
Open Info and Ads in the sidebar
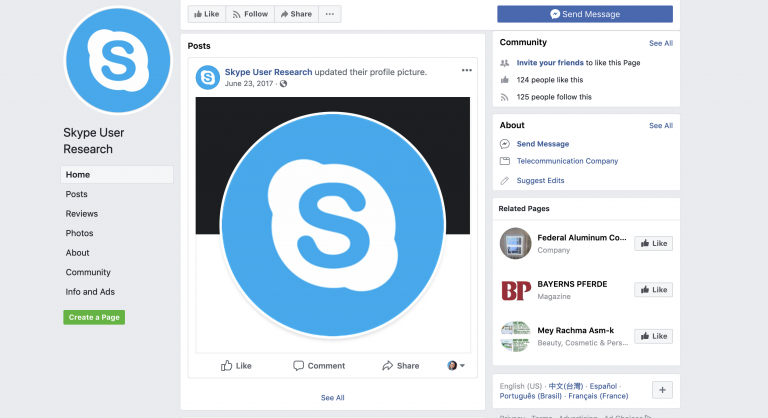tap(90, 292)
